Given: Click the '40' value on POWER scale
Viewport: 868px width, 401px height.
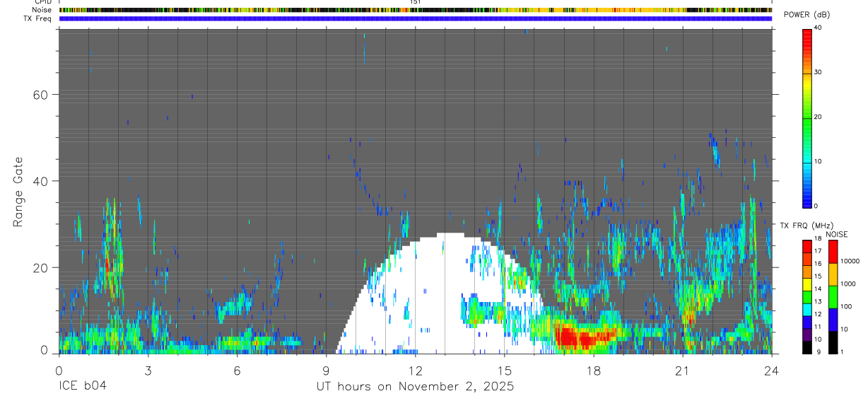Looking at the screenshot, I should click(819, 28).
